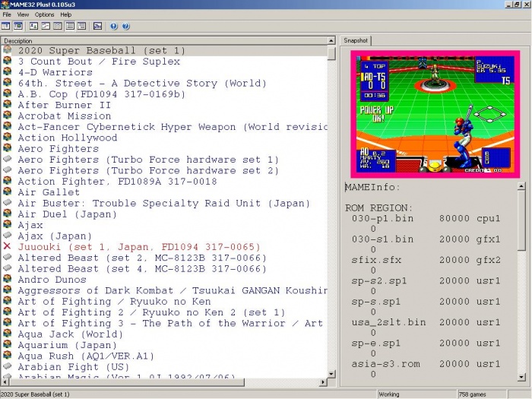
Task: Click the leftmost blue question mark icon
Action: coord(113,26)
